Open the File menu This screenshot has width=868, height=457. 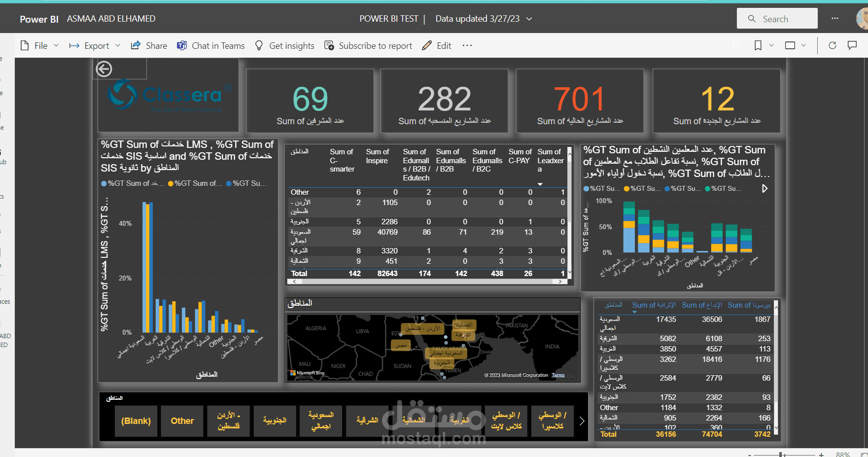[x=39, y=46]
